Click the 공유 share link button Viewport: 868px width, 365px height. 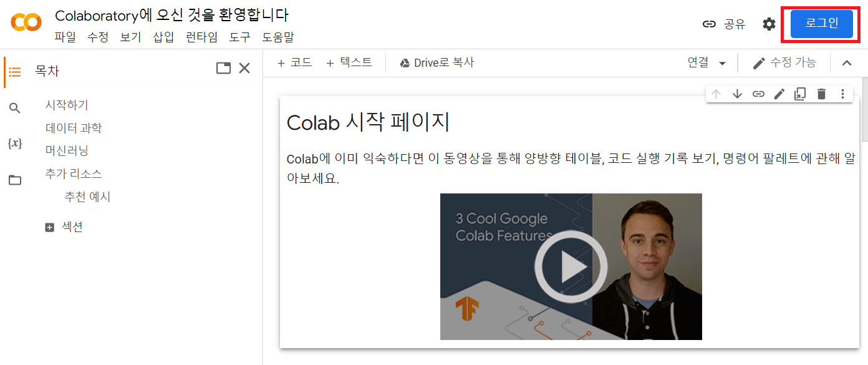[x=723, y=24]
